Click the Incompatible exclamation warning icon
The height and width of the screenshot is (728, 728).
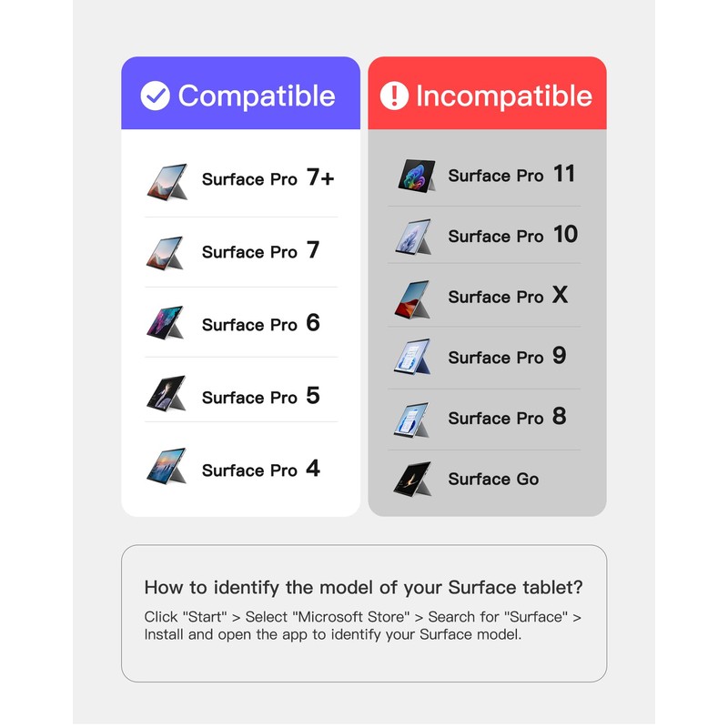point(394,96)
